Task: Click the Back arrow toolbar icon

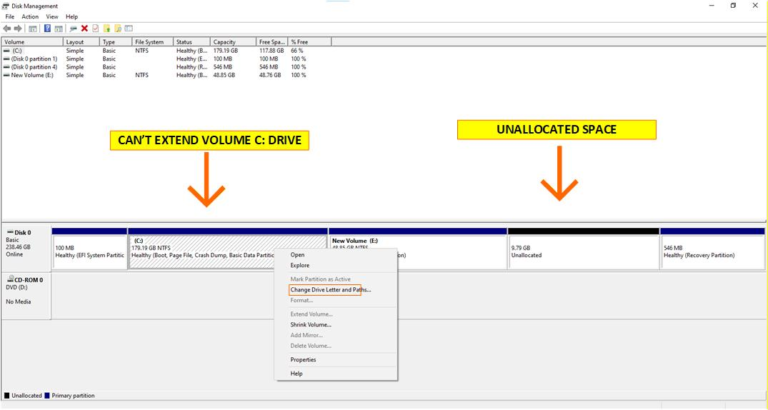Action: 7,28
